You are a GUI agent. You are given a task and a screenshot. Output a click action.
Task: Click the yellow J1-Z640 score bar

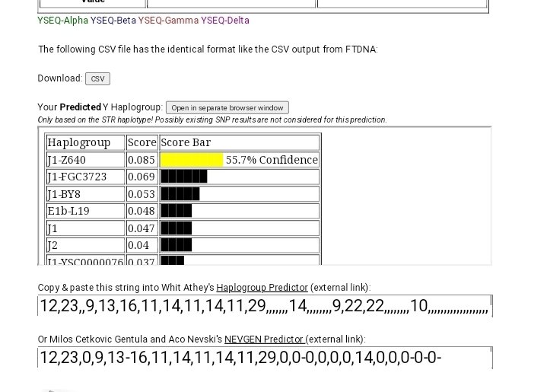(192, 160)
